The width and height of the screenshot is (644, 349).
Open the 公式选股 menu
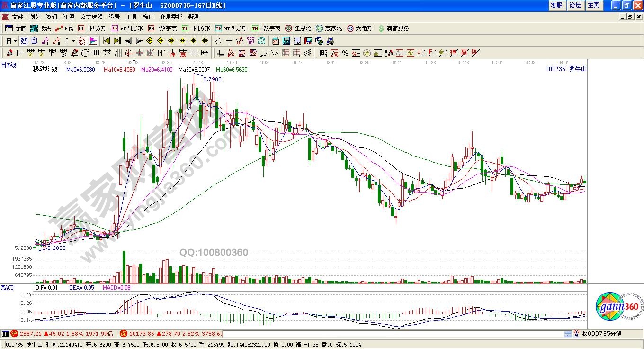91,17
